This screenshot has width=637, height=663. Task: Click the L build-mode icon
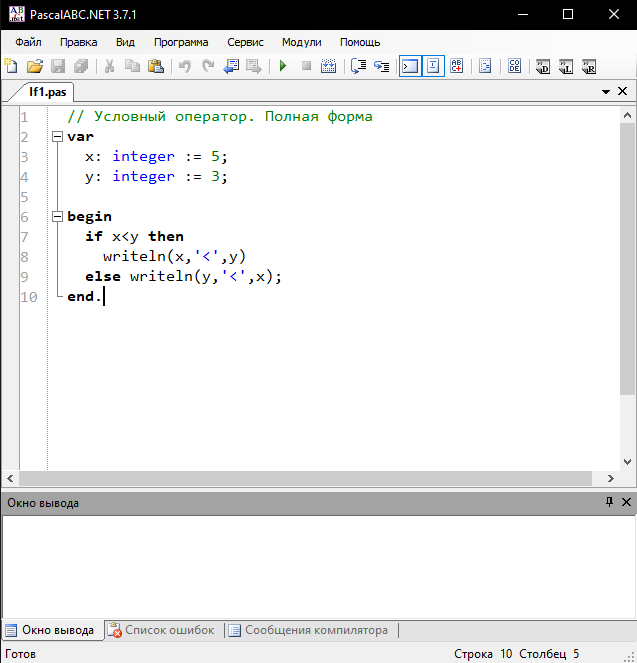click(566, 66)
